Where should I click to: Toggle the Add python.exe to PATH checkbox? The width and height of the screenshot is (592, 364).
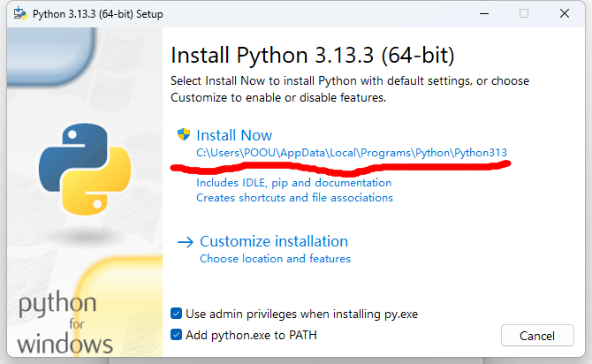pyautogui.click(x=176, y=335)
